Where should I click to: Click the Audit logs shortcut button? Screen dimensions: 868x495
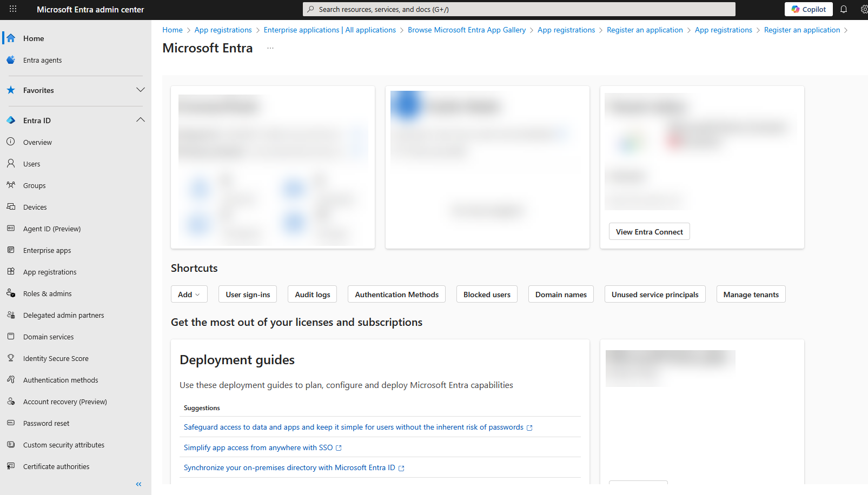click(x=313, y=295)
